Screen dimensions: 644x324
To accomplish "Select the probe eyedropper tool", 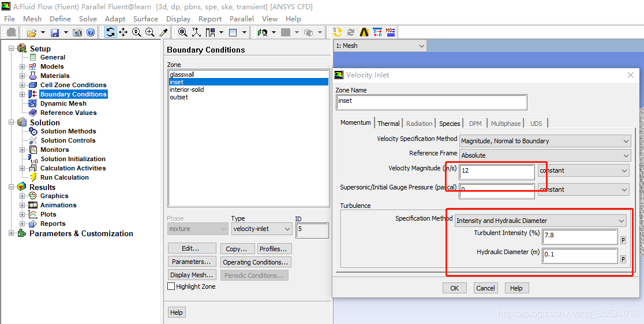I will point(163,32).
